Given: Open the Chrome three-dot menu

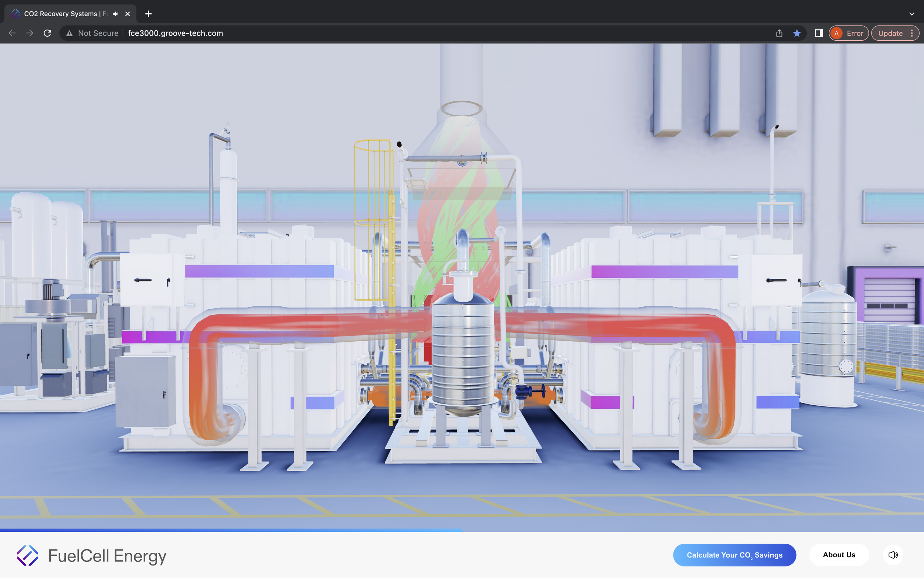Looking at the screenshot, I should [x=912, y=33].
